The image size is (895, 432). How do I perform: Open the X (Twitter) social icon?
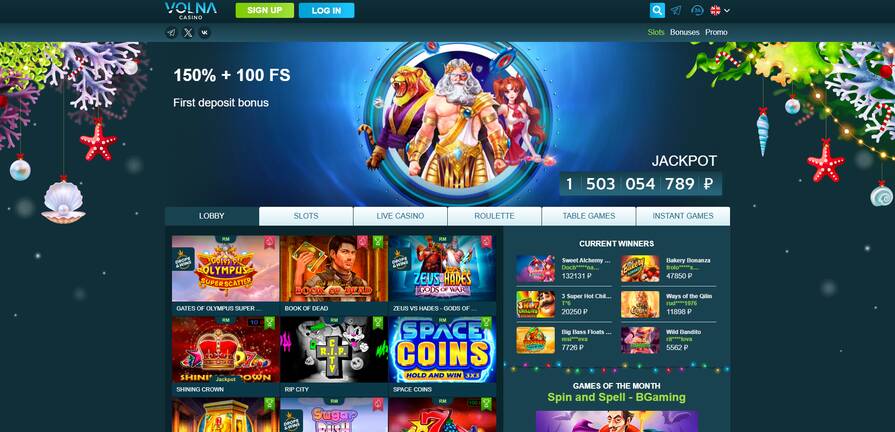188,33
